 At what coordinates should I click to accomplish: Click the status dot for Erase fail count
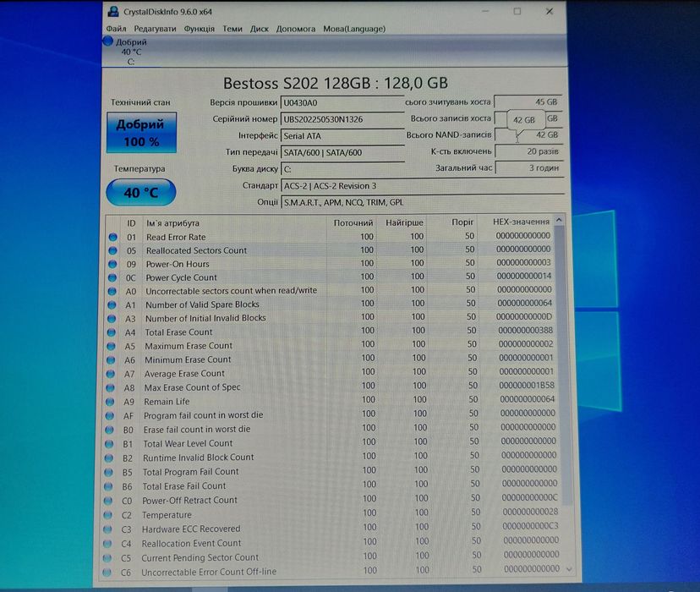(x=109, y=430)
